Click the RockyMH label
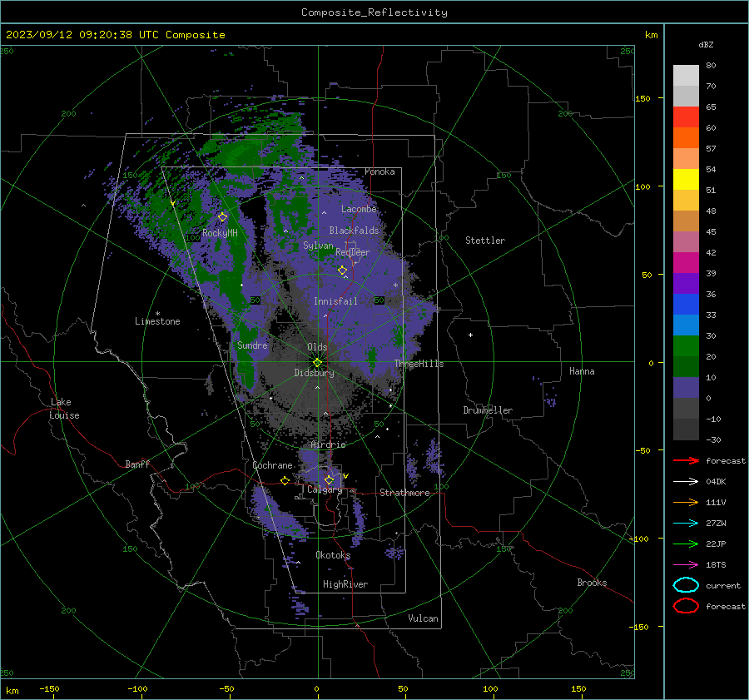The height and width of the screenshot is (700, 749). [220, 233]
